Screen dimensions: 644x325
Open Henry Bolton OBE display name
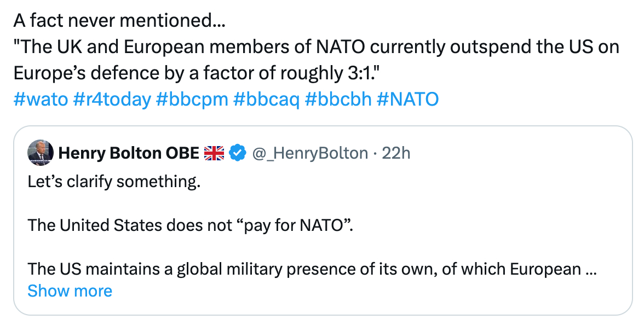point(129,154)
